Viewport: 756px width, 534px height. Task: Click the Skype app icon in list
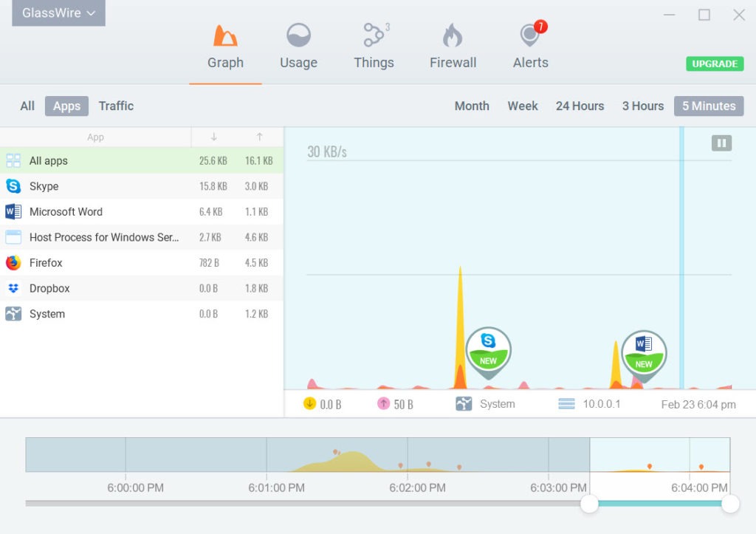click(x=13, y=186)
